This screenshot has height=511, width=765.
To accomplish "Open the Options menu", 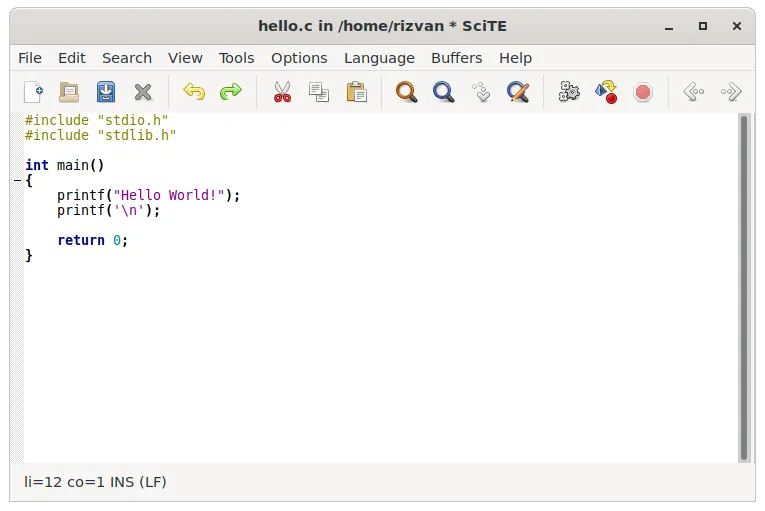I will point(299,58).
